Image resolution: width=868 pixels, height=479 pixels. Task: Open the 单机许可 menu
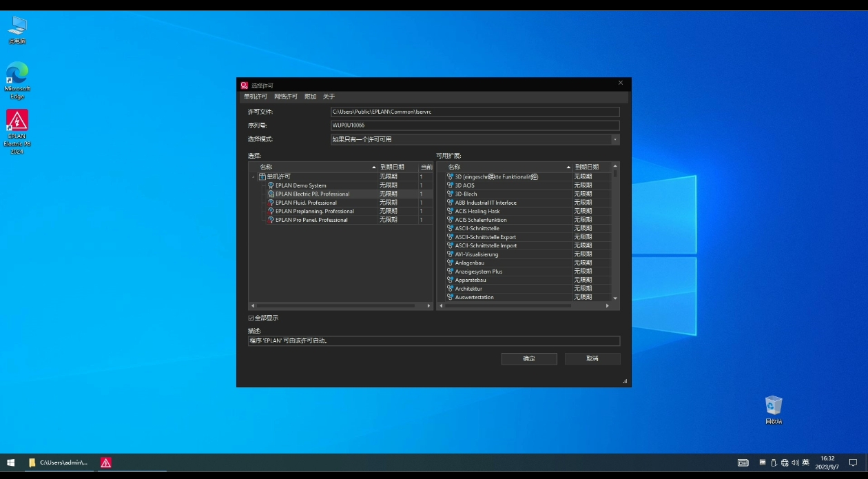click(x=256, y=96)
